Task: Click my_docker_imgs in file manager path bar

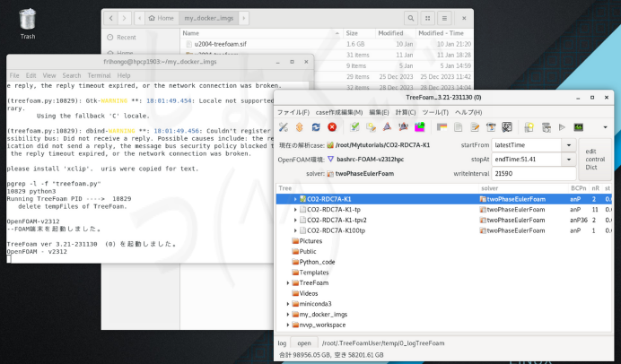Action: [x=209, y=18]
